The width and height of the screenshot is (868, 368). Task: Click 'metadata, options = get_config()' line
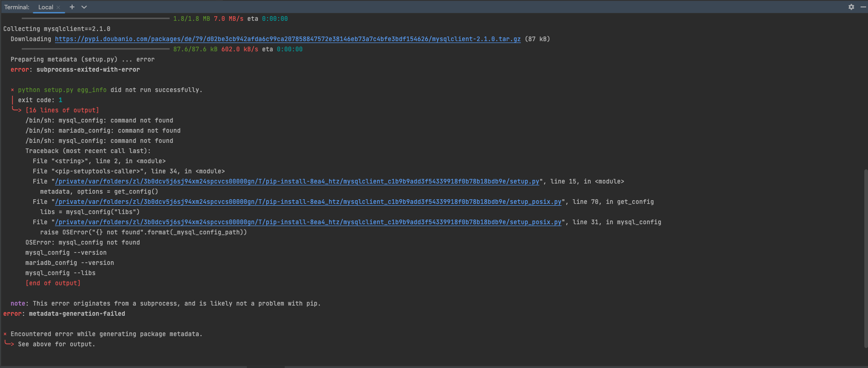[x=99, y=191]
